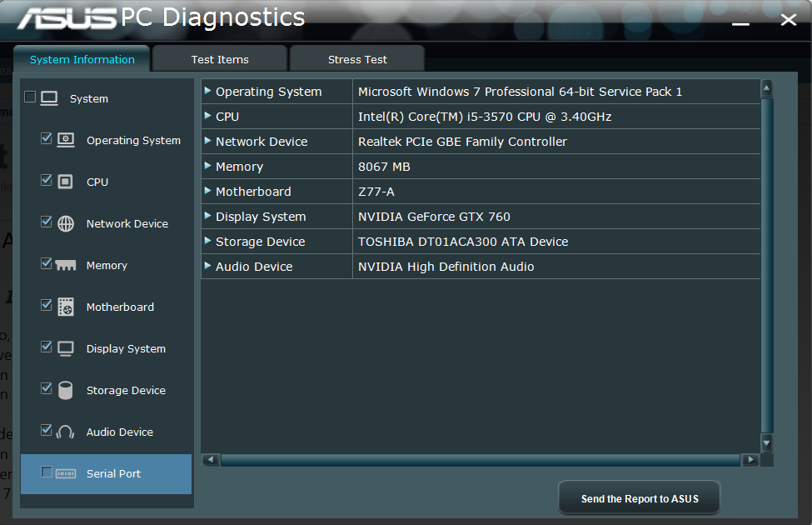Click the Storage Device cylinder icon
Viewport: 812px width, 525px height.
click(x=66, y=390)
